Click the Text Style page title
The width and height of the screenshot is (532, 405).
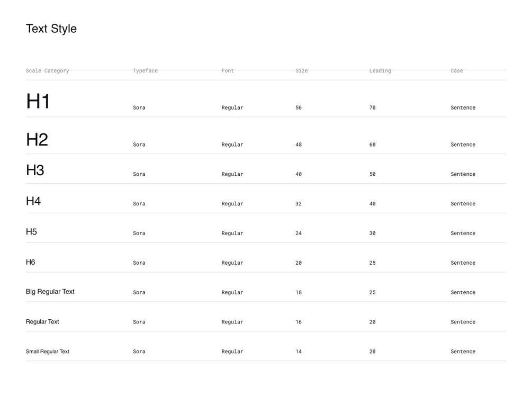[51, 29]
